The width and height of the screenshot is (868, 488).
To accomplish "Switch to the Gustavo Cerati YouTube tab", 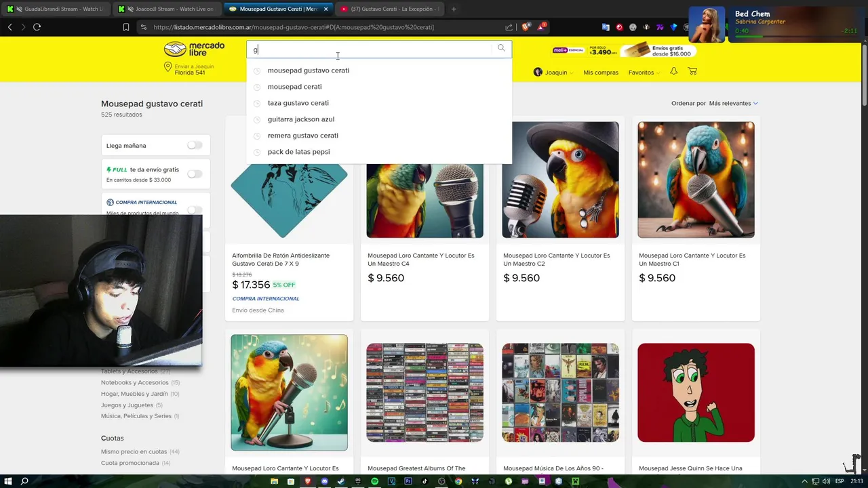I will [x=390, y=9].
